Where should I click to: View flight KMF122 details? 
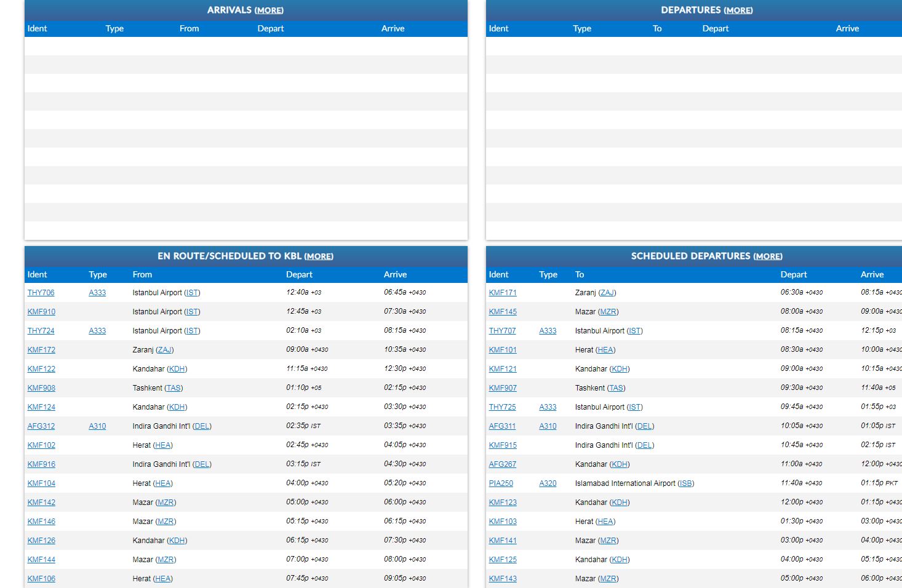(x=41, y=369)
